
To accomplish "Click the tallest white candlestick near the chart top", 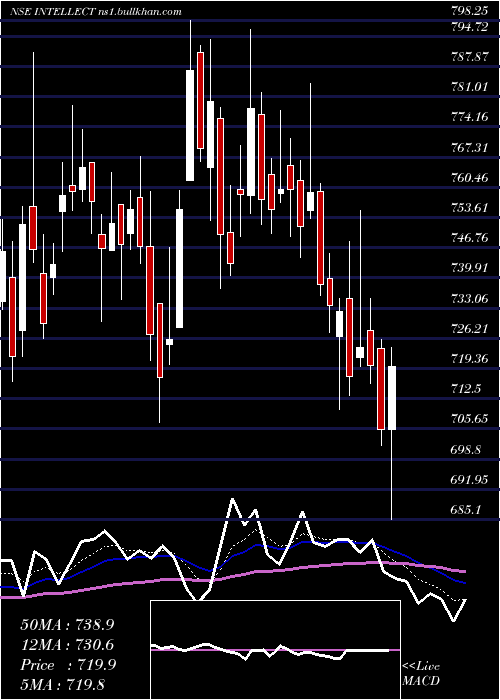I will coord(190,125).
